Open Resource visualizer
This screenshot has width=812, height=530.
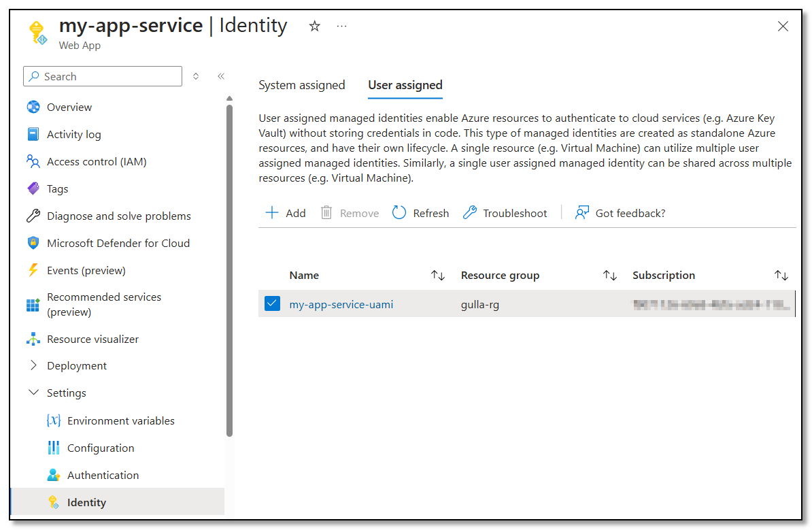pos(93,339)
